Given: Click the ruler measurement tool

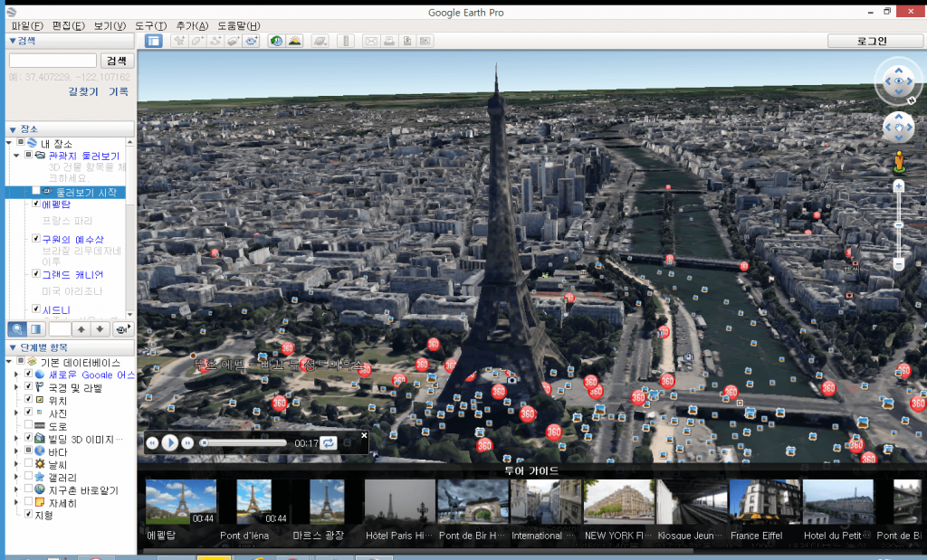Looking at the screenshot, I should 346,41.
